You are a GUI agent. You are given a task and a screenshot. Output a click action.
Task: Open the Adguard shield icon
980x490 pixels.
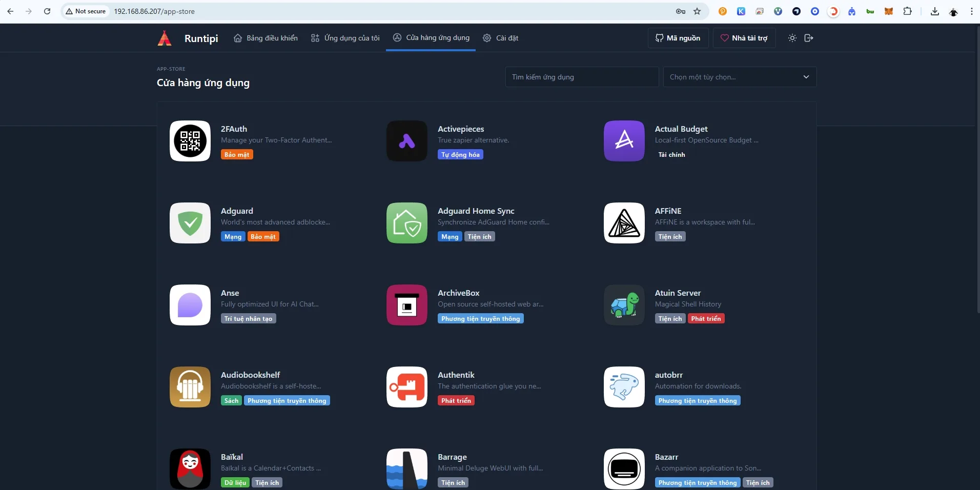point(190,223)
